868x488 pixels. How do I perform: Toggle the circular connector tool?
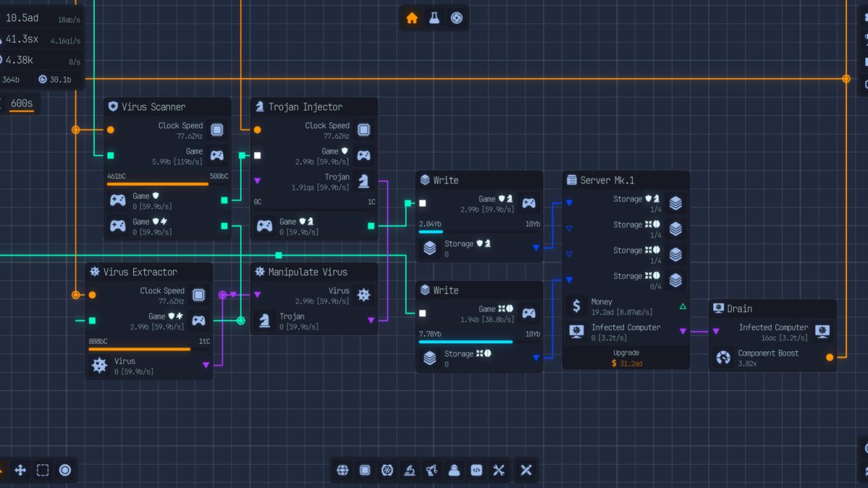click(x=65, y=471)
